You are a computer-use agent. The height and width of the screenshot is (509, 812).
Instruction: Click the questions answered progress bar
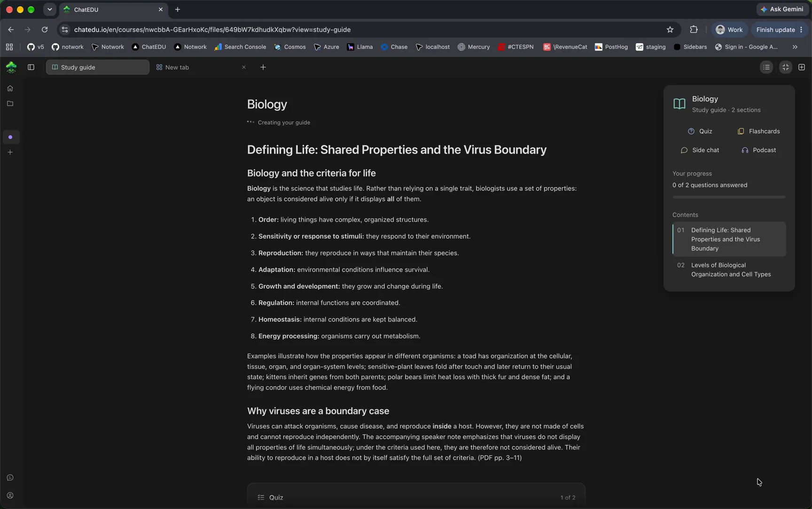(x=729, y=197)
